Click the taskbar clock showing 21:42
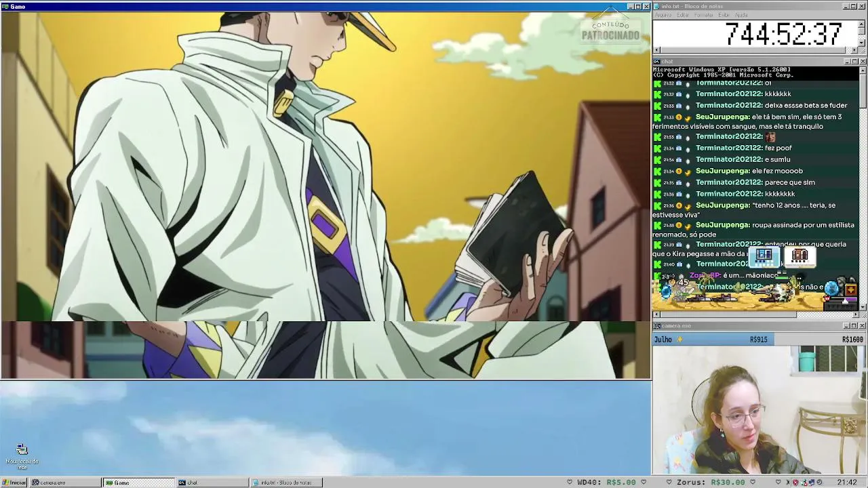 point(846,483)
